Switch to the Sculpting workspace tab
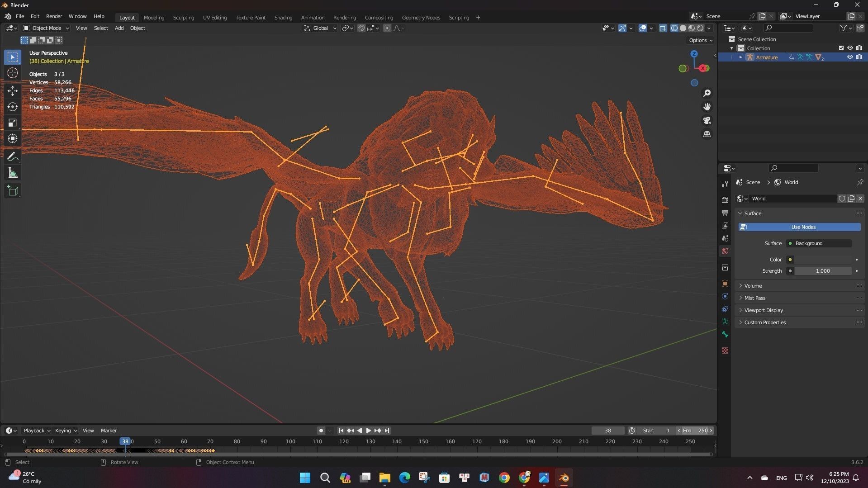Screen dimensions: 868x488 click(183, 18)
